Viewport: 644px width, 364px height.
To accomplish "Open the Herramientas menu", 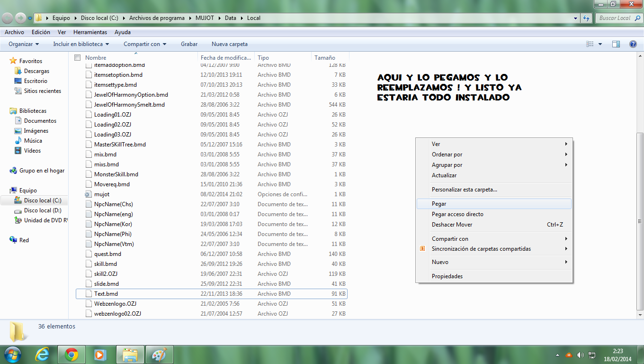I will click(90, 32).
